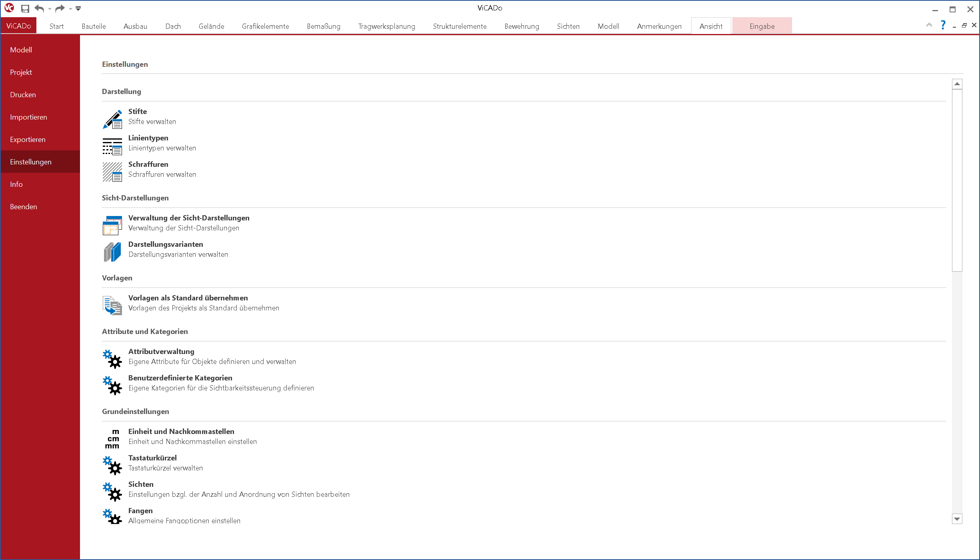Image resolution: width=980 pixels, height=560 pixels.
Task: Select Info in the red sidebar
Action: click(x=40, y=184)
